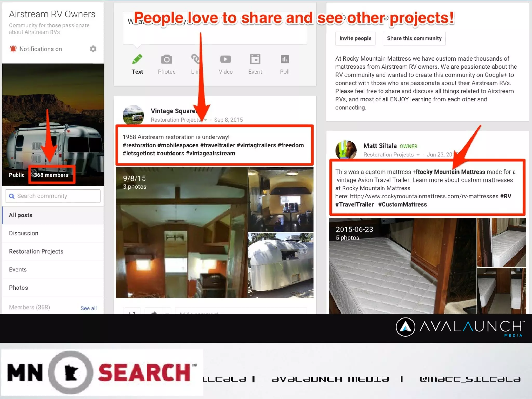Click the Invite people button
The image size is (532, 399).
pos(355,38)
